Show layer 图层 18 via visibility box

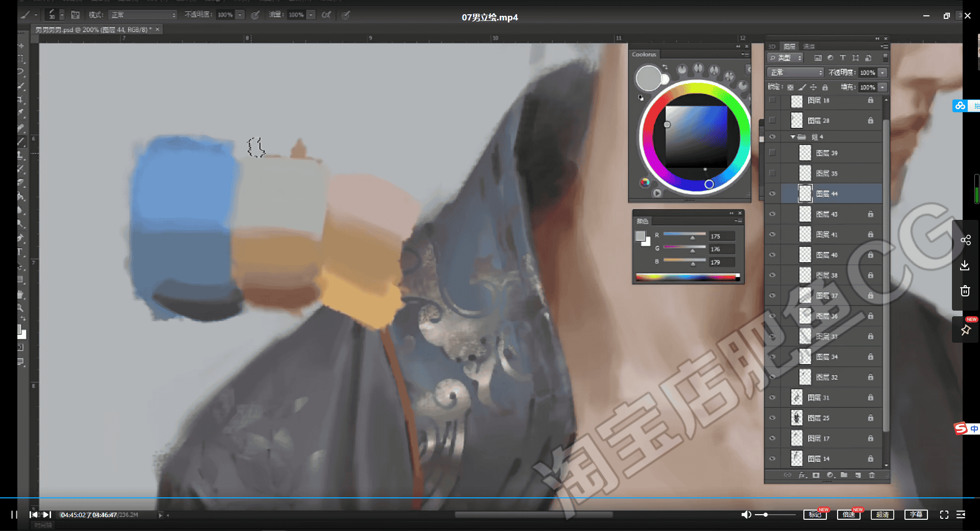pyautogui.click(x=772, y=100)
